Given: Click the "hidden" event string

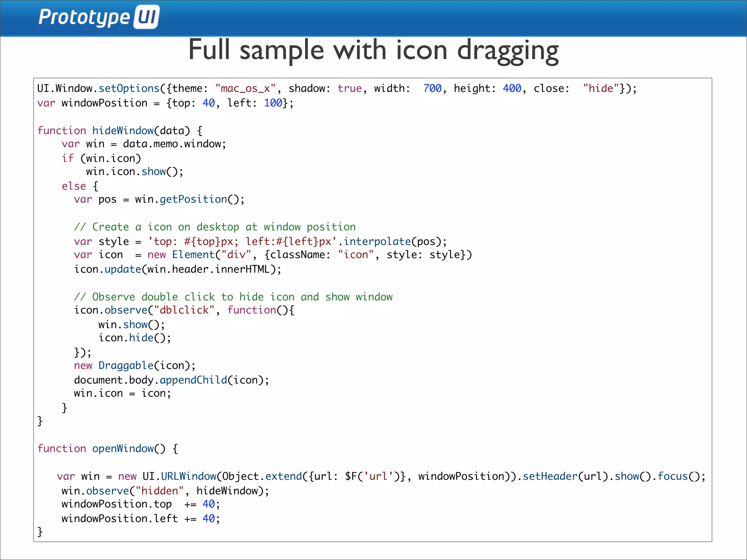Looking at the screenshot, I should [x=159, y=491].
